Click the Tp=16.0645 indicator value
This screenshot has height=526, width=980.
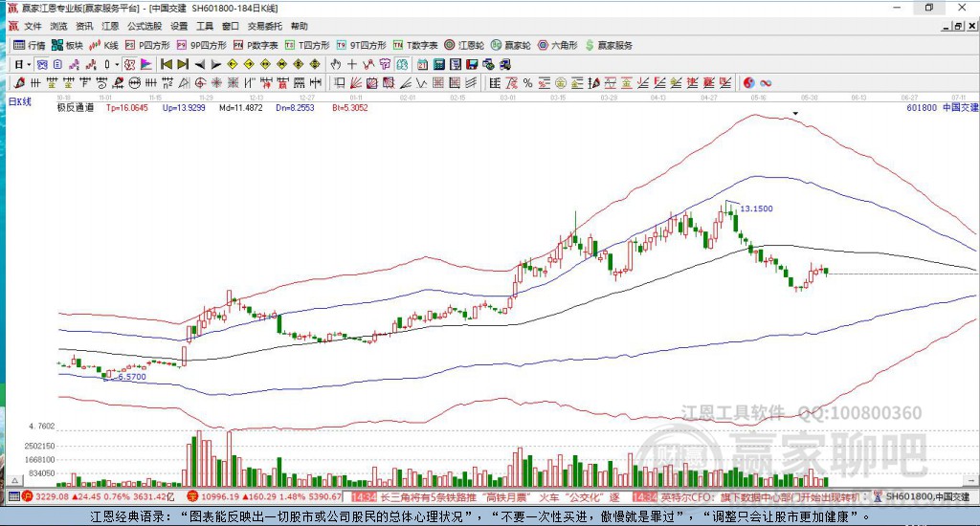(x=127, y=107)
